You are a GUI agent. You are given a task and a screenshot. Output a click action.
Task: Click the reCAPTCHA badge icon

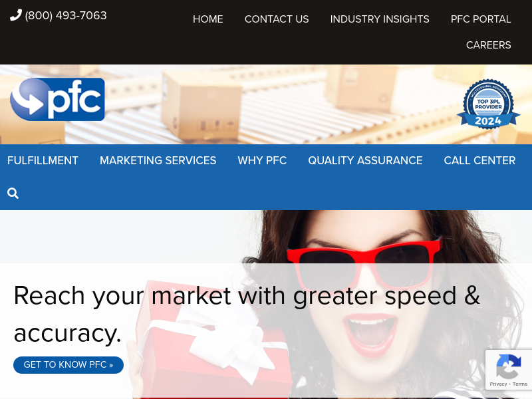(x=509, y=366)
